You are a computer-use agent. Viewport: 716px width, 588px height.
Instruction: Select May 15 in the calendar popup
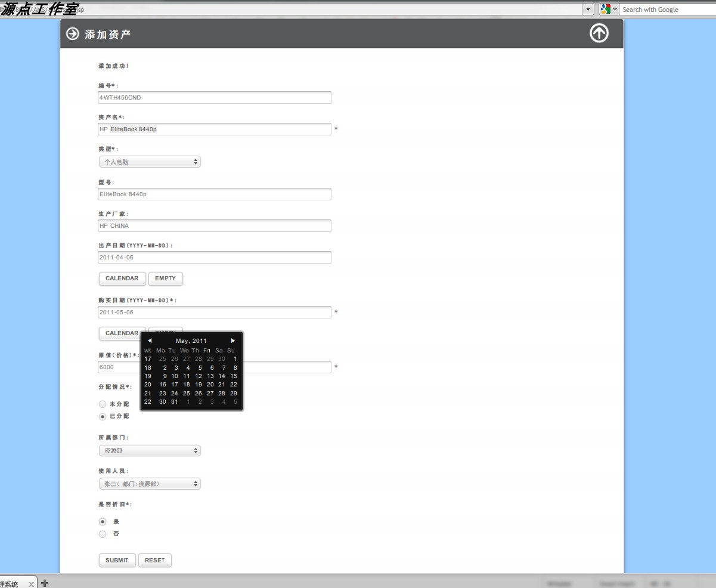pos(233,376)
